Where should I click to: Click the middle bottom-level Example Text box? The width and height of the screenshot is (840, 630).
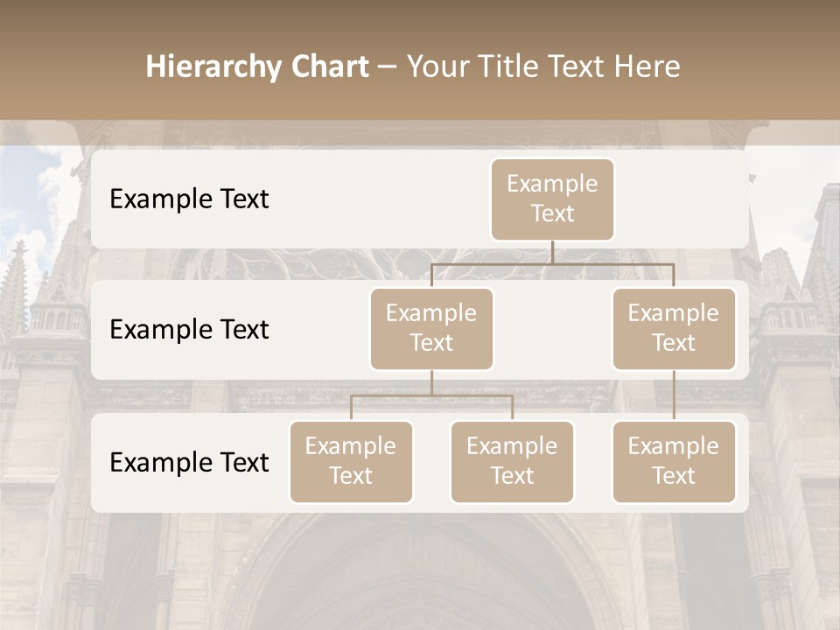tap(512, 461)
